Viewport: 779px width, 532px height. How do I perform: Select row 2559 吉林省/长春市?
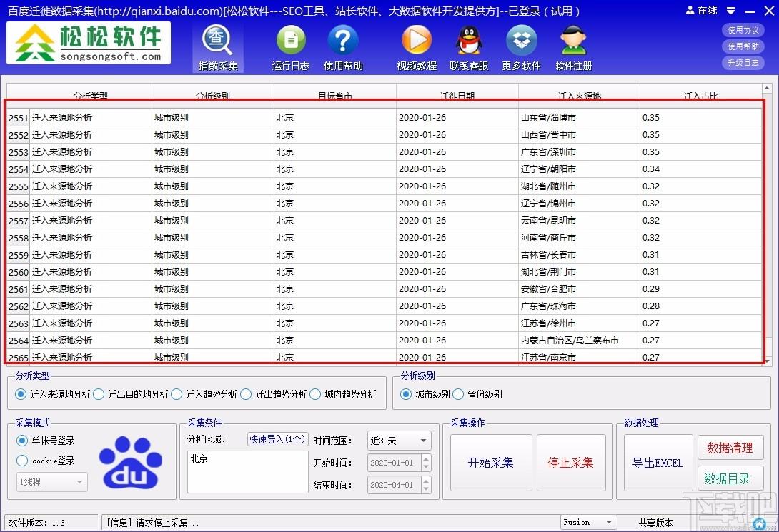click(x=384, y=255)
